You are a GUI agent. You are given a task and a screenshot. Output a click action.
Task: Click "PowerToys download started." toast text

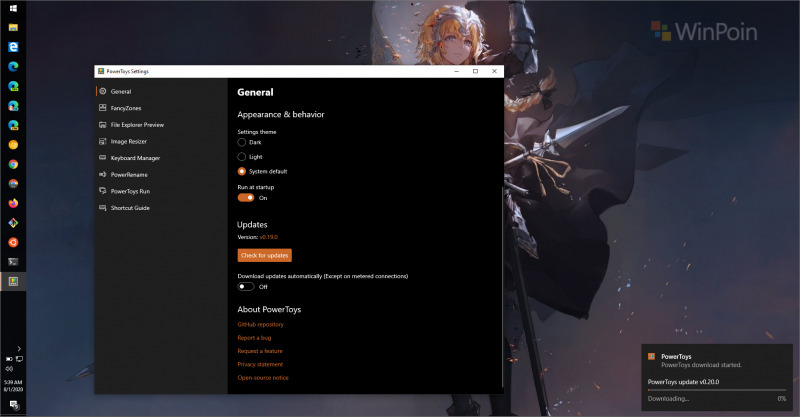(x=701, y=365)
